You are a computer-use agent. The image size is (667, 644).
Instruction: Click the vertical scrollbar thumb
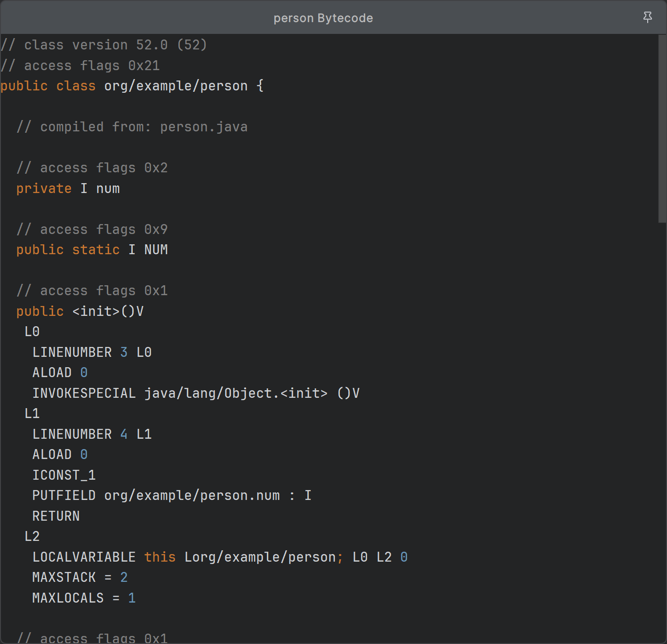(662, 128)
